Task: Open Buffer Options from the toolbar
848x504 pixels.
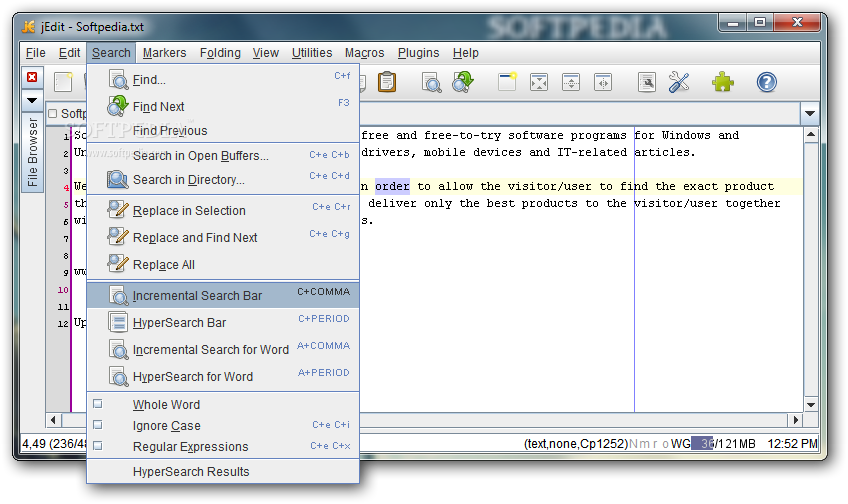Action: pyautogui.click(x=646, y=82)
